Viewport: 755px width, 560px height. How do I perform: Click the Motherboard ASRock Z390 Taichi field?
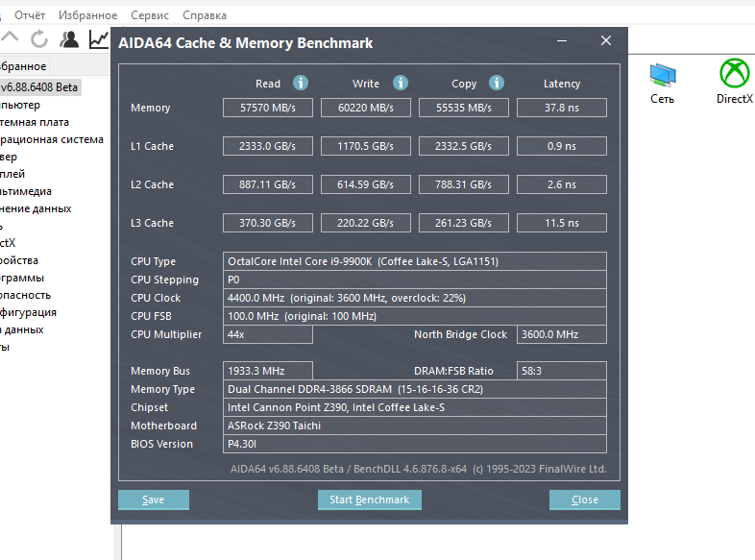[415, 426]
